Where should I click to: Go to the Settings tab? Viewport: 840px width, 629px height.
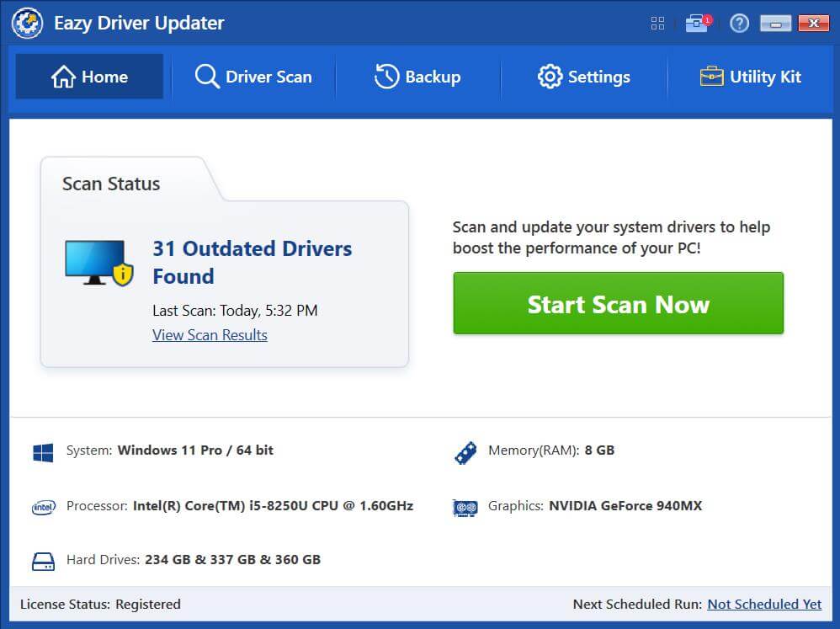pos(584,76)
